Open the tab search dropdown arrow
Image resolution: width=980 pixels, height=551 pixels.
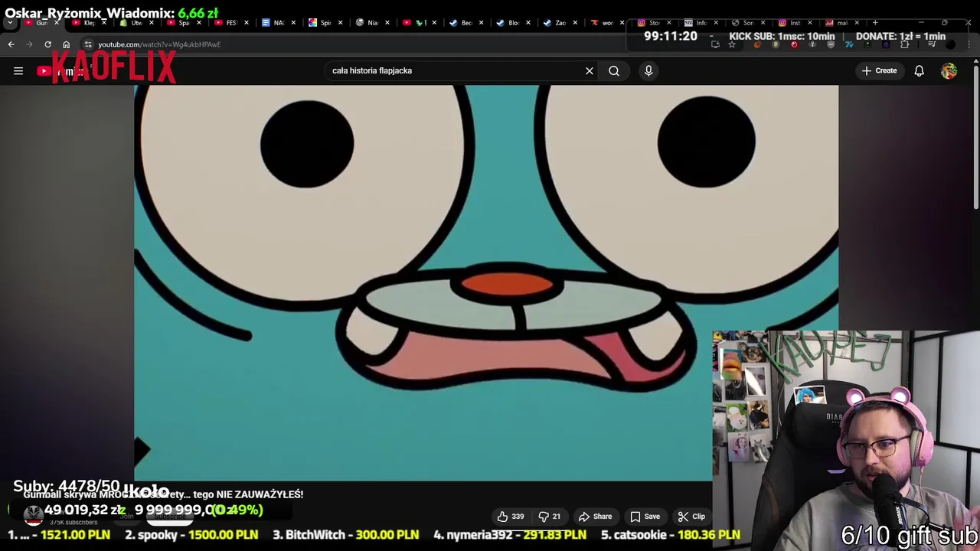click(x=9, y=22)
